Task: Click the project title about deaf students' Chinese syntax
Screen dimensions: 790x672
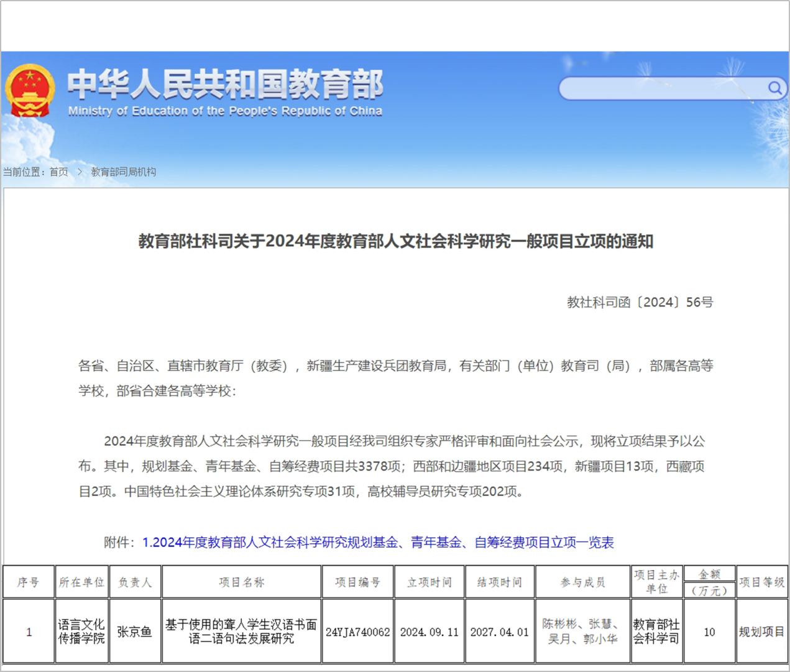Action: tap(241, 632)
